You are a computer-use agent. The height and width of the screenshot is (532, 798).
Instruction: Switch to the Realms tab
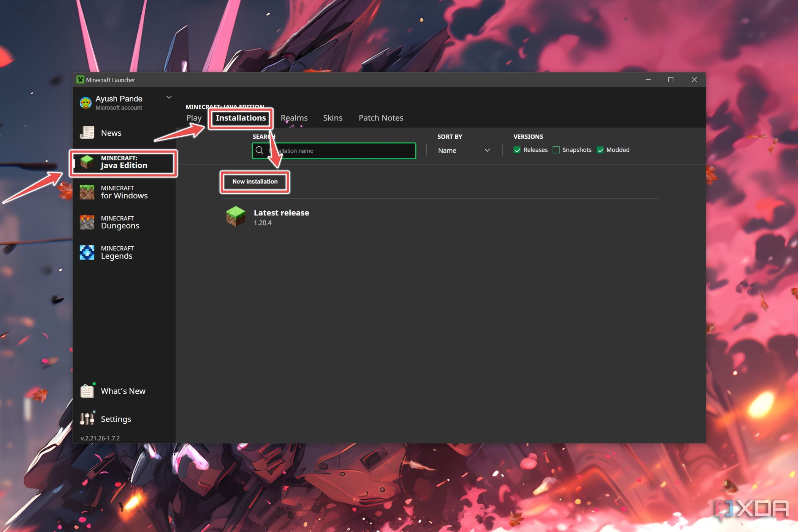[294, 118]
